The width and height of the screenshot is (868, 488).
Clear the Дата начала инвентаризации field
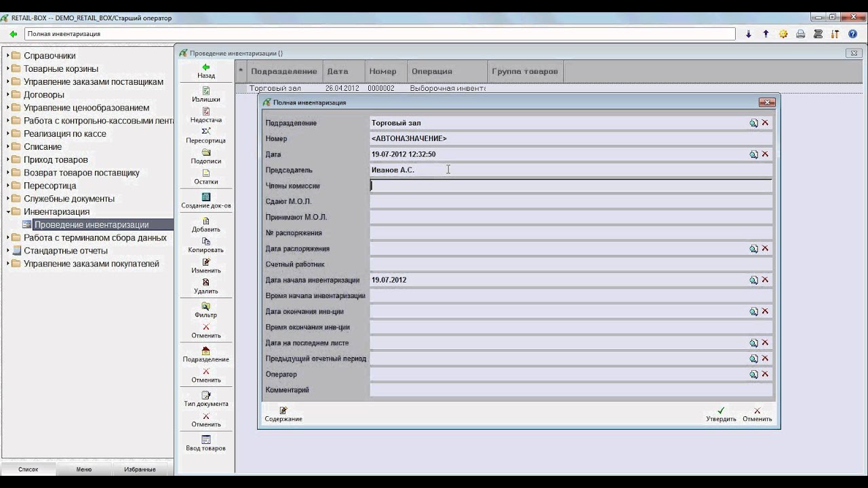[x=765, y=280]
